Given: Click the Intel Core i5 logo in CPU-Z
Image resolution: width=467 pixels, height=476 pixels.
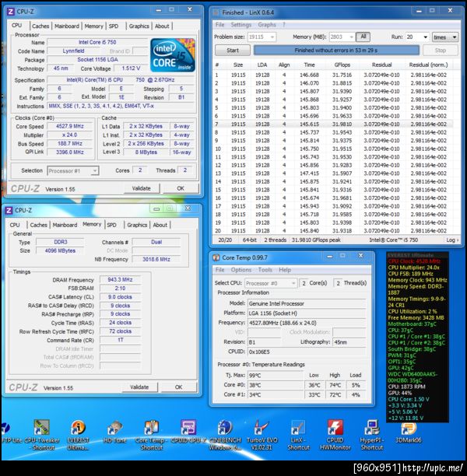Looking at the screenshot, I should tap(173, 55).
